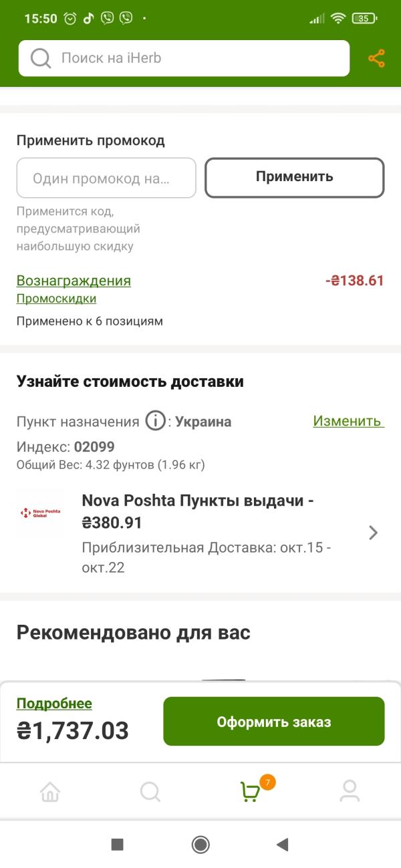Open the Вознаграждения link
Image resolution: width=401 pixels, height=868 pixels.
(x=74, y=281)
